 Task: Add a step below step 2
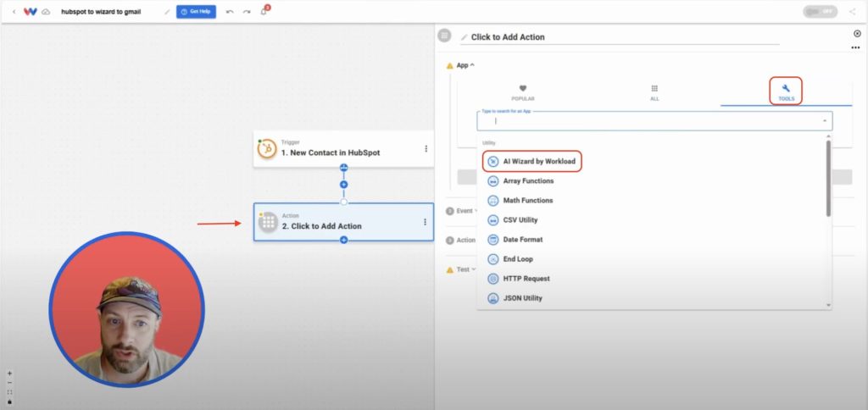point(344,240)
